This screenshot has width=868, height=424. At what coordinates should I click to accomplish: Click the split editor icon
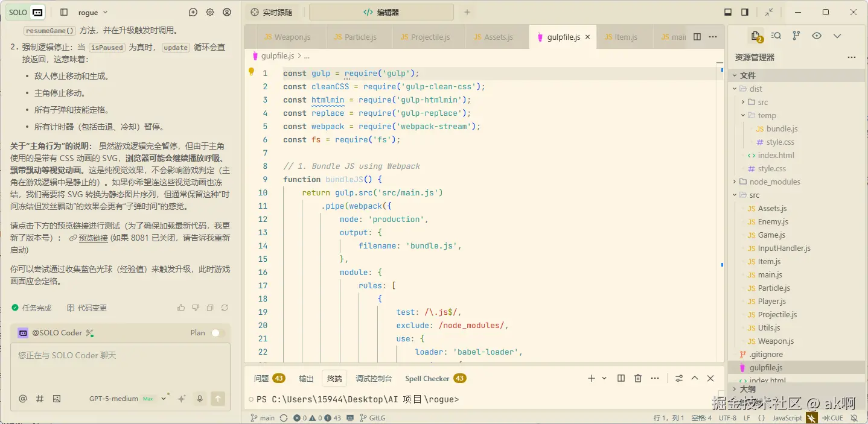click(697, 37)
